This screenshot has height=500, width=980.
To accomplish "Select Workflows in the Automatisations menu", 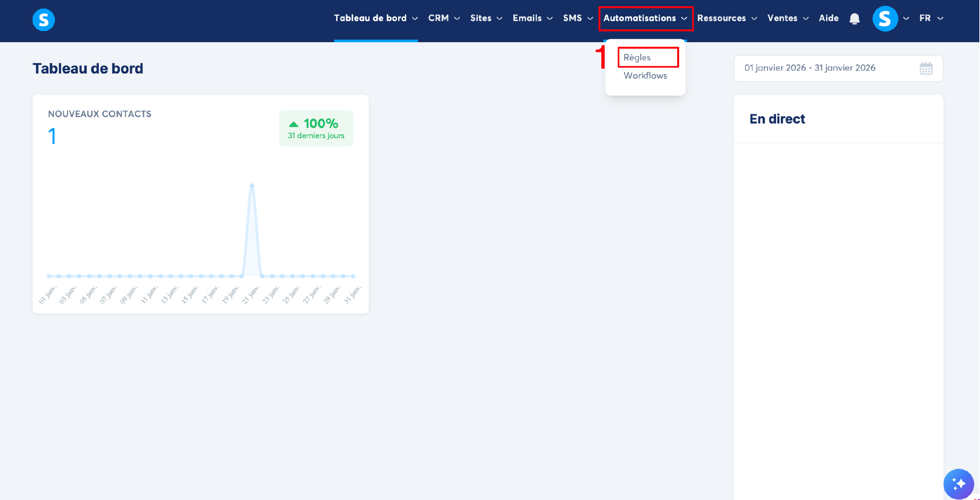I will click(645, 76).
